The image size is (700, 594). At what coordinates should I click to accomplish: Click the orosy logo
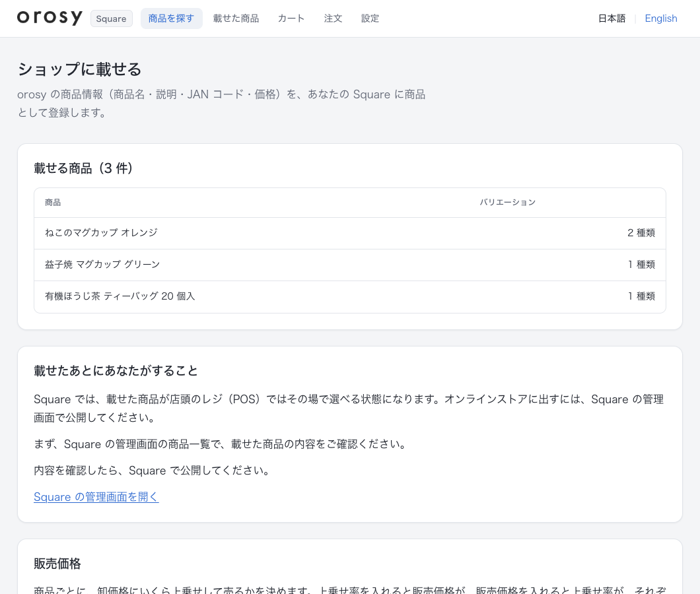[x=50, y=18]
